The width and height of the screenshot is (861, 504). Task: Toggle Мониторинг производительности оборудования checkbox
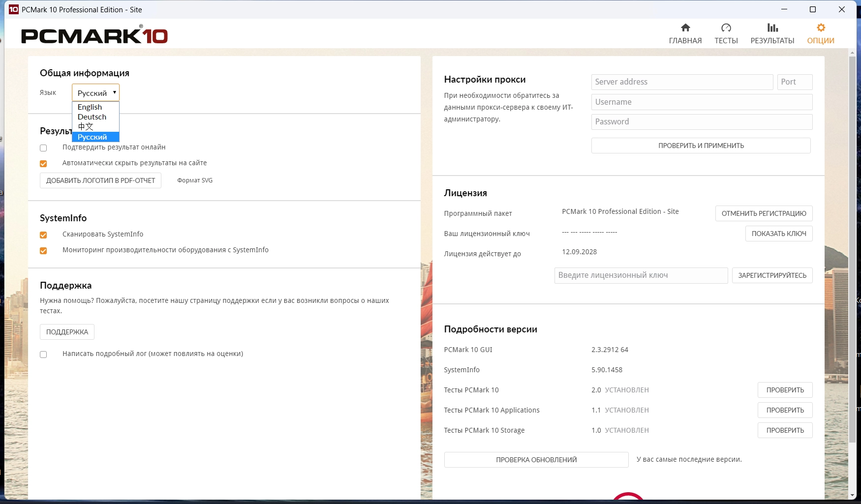point(43,251)
